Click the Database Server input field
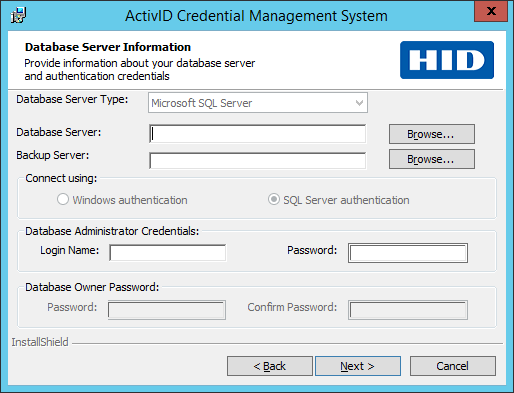The height and width of the screenshot is (393, 514). 258,134
